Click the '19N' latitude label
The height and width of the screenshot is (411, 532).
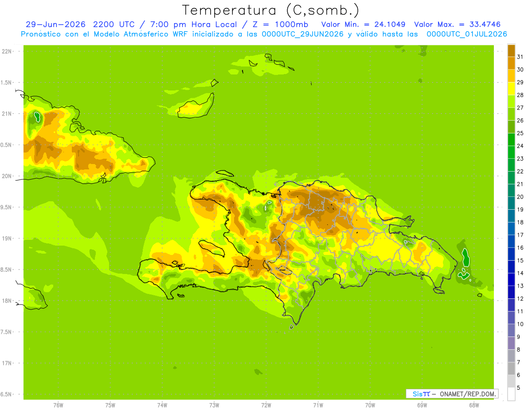pos(6,239)
